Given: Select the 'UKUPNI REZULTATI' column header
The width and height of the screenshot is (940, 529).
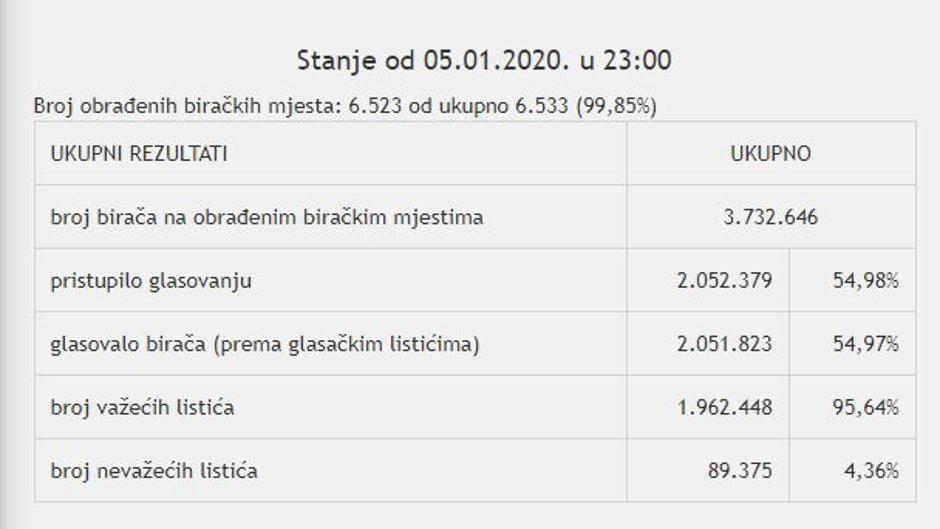Looking at the screenshot, I should click(139, 154).
